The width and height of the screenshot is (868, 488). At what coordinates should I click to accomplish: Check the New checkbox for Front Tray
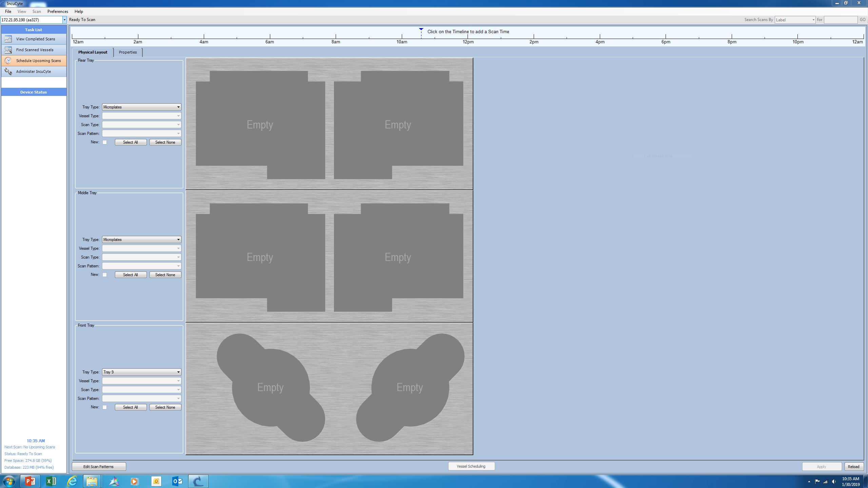coord(105,407)
